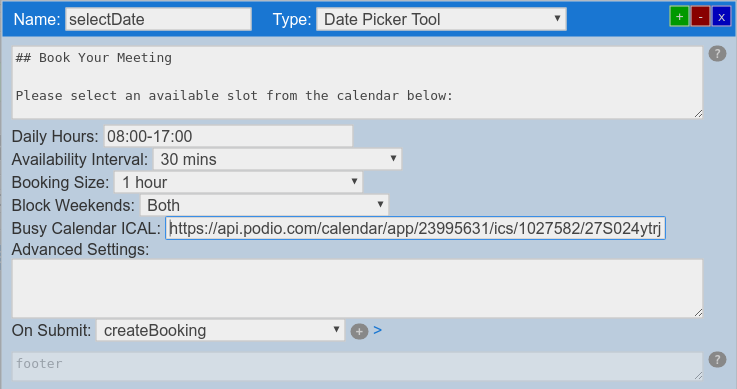Grab the header text area resize handle
Screen dimensions: 737x389
pyautogui.click(x=698, y=114)
